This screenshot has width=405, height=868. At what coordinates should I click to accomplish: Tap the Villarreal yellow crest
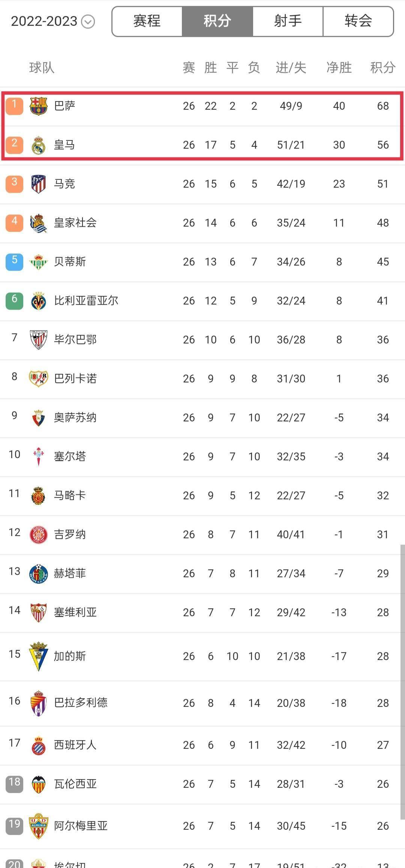[x=39, y=301]
